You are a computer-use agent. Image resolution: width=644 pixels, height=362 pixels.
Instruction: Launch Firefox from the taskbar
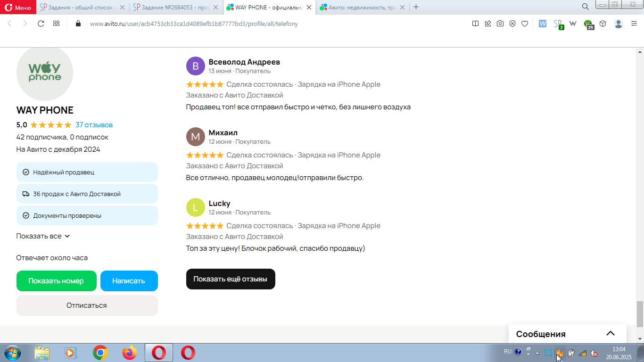129,353
